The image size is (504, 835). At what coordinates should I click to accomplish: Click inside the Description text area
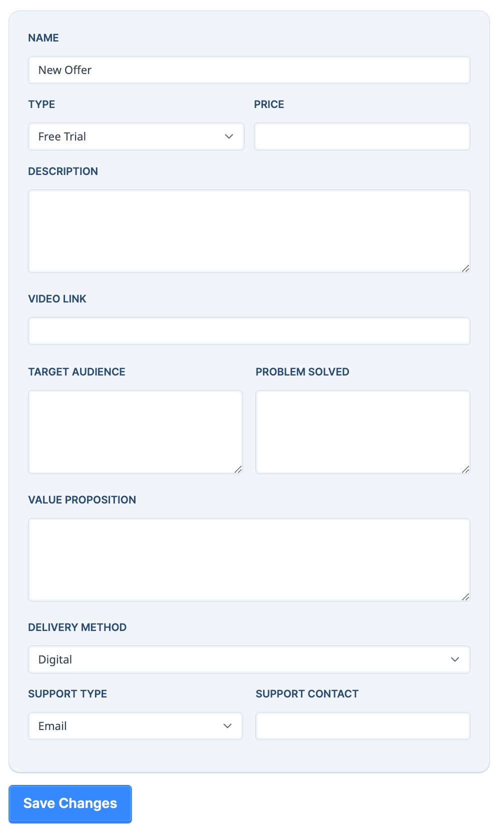(249, 231)
